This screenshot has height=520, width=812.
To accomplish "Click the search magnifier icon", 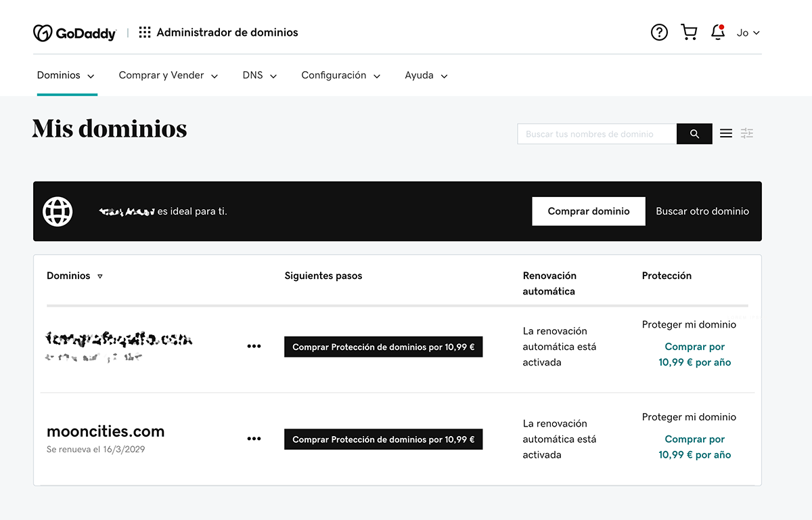I will coord(694,133).
